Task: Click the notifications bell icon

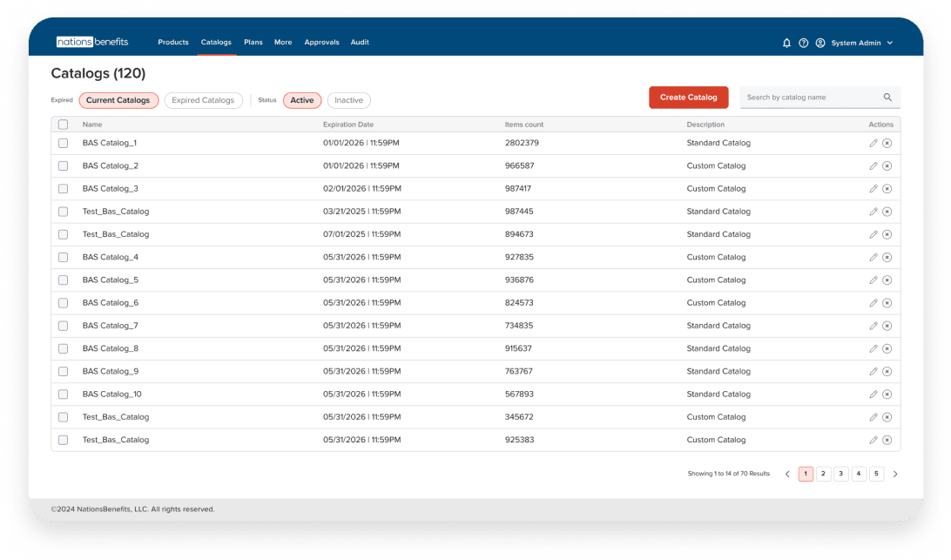Action: point(787,43)
